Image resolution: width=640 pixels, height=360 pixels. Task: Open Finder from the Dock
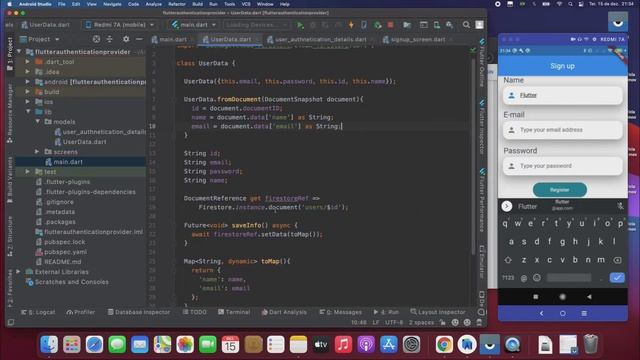click(x=49, y=344)
